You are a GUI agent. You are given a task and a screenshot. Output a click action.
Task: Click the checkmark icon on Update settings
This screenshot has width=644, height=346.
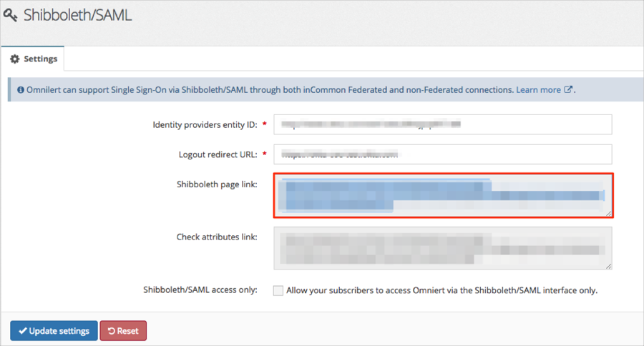coord(23,331)
